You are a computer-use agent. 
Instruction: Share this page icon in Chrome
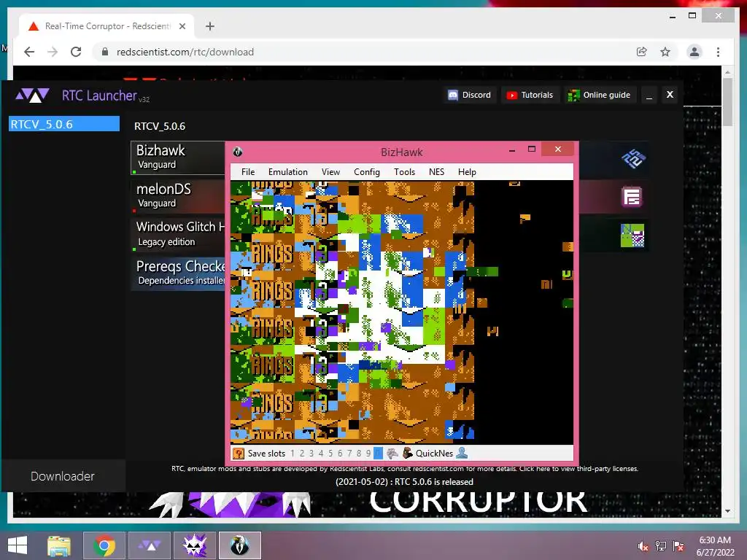point(642,52)
